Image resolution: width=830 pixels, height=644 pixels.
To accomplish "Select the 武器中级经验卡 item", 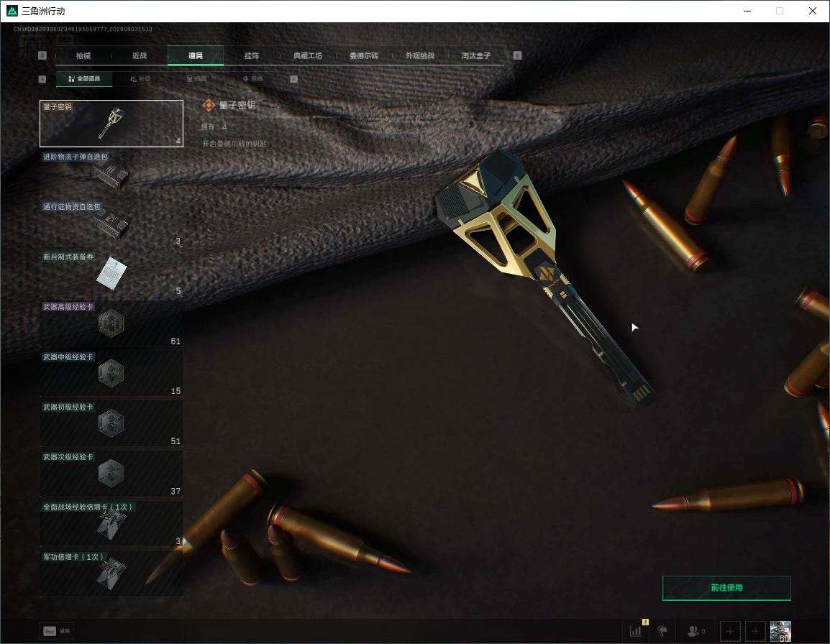I will [111, 374].
